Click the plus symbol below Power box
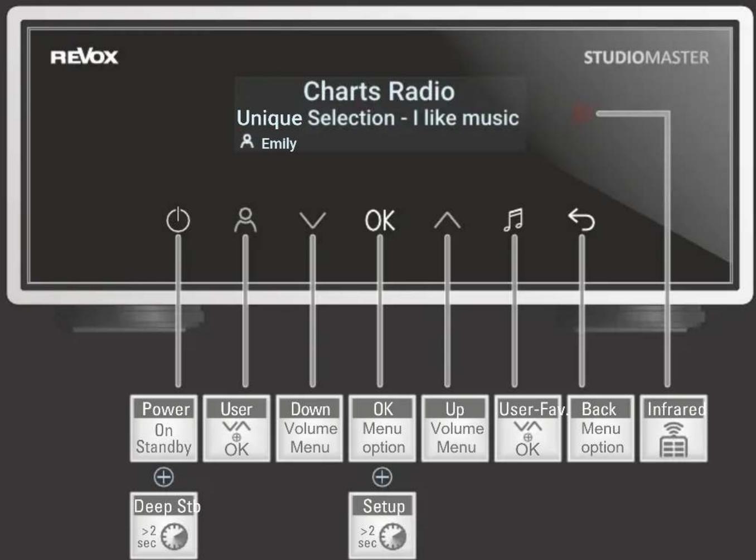Screen dimensions: 756x560 point(164,477)
